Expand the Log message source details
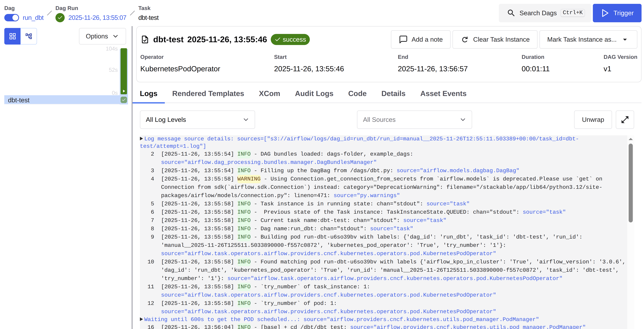 pyautogui.click(x=141, y=139)
